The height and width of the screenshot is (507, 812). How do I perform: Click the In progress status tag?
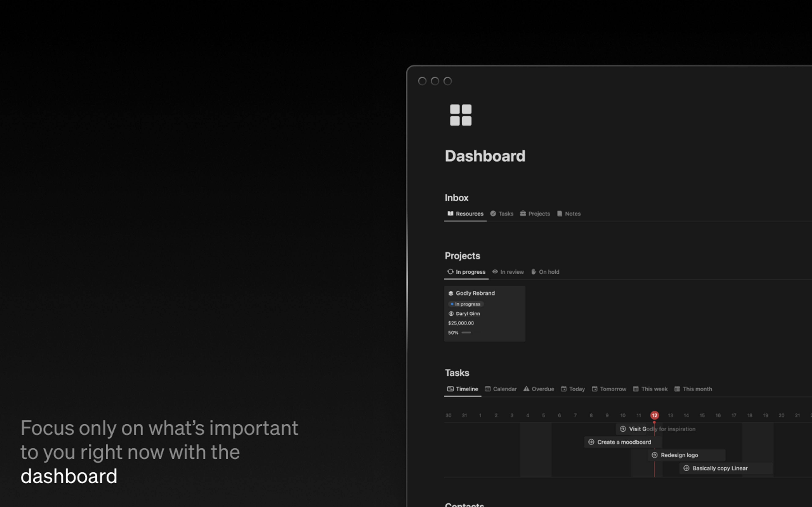coord(466,304)
